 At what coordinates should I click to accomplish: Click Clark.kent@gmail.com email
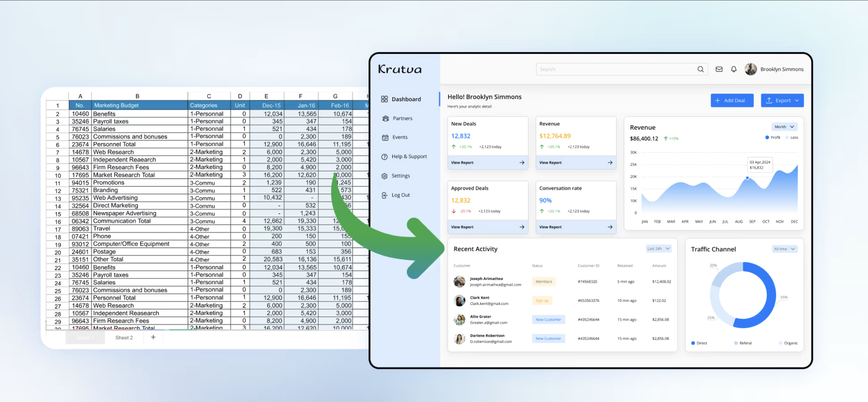(x=489, y=304)
